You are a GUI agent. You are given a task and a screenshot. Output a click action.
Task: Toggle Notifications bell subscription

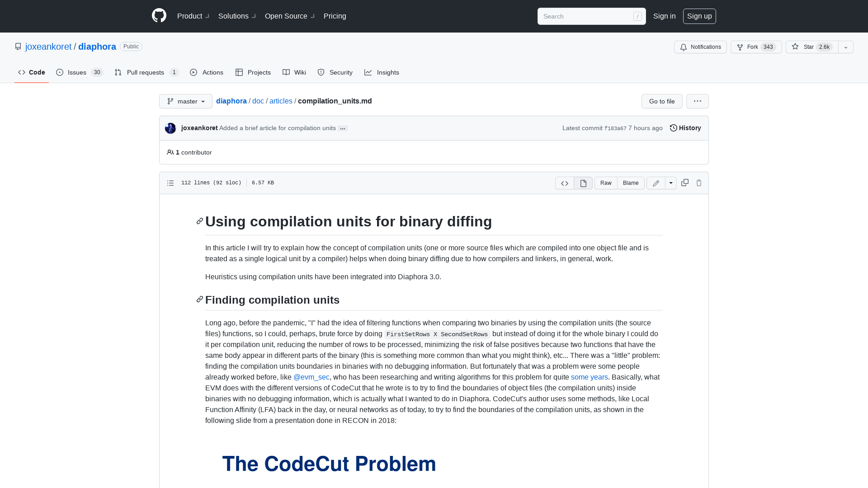tap(700, 47)
